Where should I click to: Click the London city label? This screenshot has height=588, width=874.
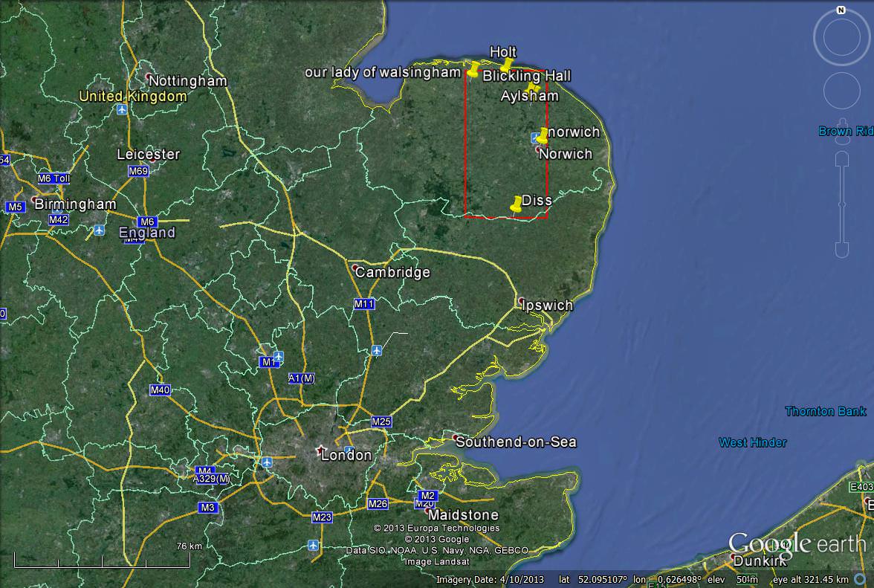pyautogui.click(x=346, y=456)
